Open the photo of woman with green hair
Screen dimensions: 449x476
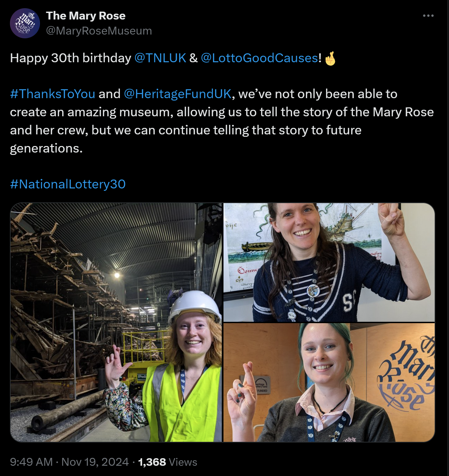329,383
